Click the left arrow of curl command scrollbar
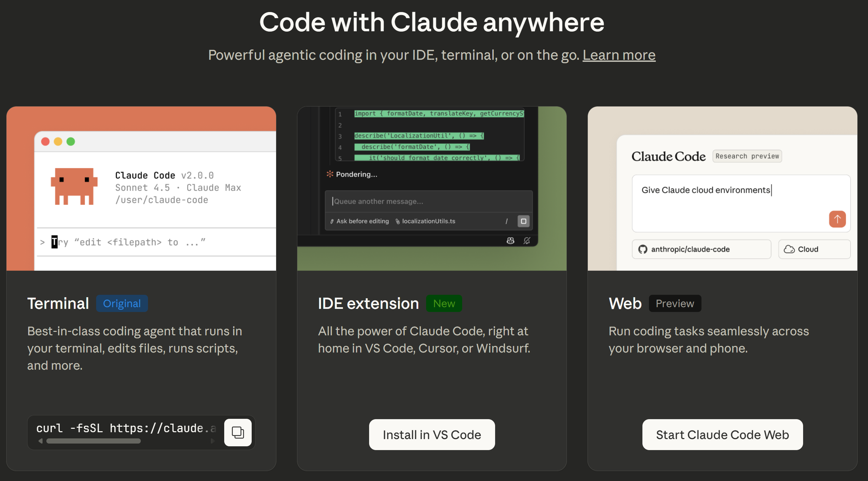 (41, 441)
